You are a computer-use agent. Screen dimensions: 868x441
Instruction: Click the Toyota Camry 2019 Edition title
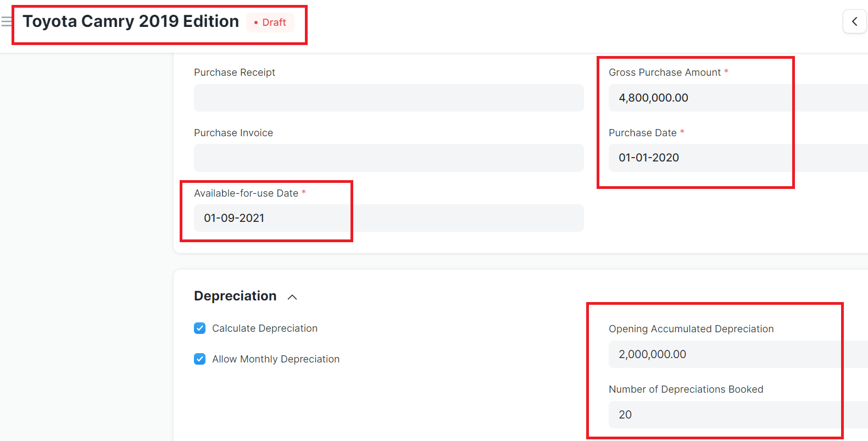[x=130, y=21]
